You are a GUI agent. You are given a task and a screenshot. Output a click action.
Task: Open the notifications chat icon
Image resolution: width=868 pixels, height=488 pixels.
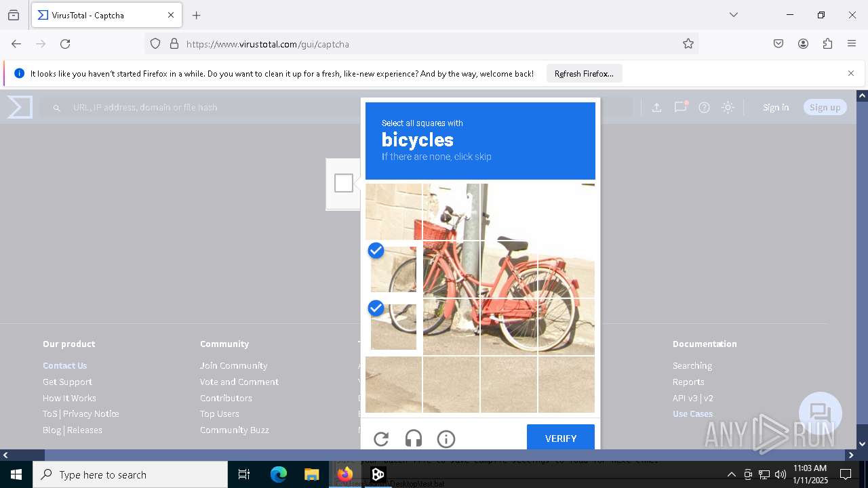click(680, 107)
